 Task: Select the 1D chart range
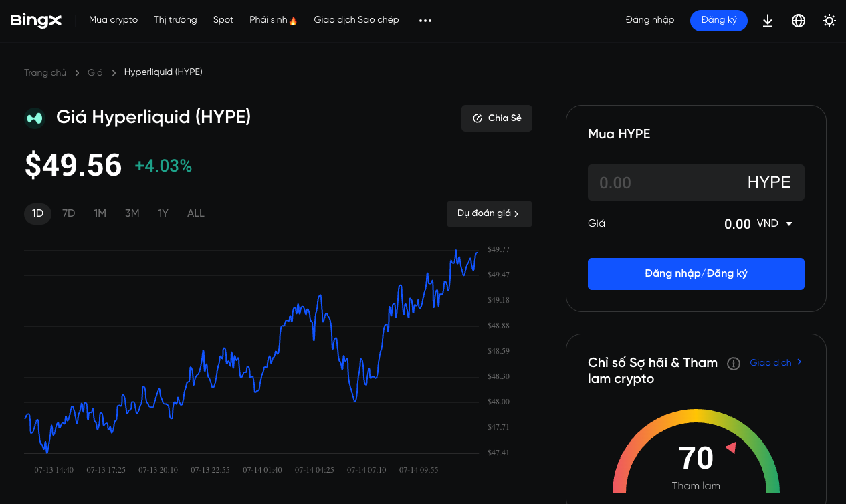37,213
